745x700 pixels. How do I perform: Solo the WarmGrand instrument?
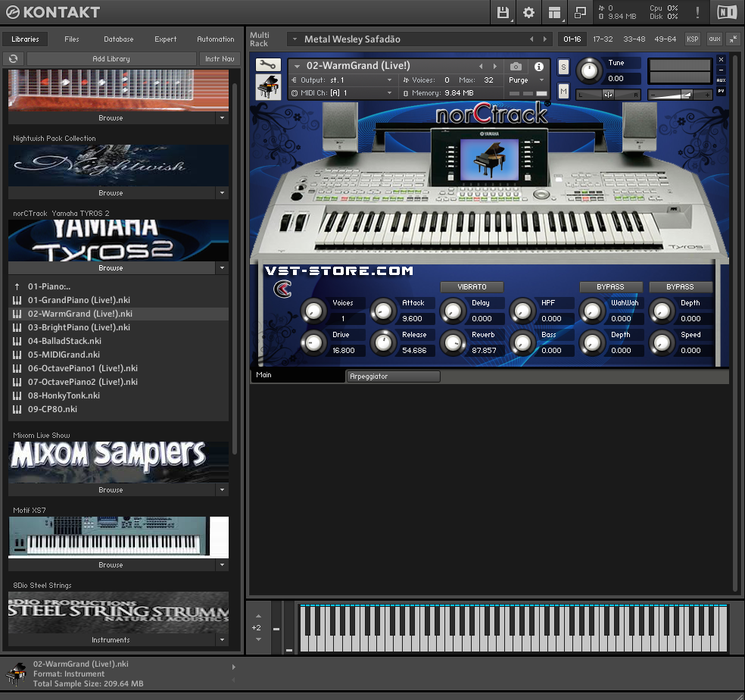tap(563, 67)
